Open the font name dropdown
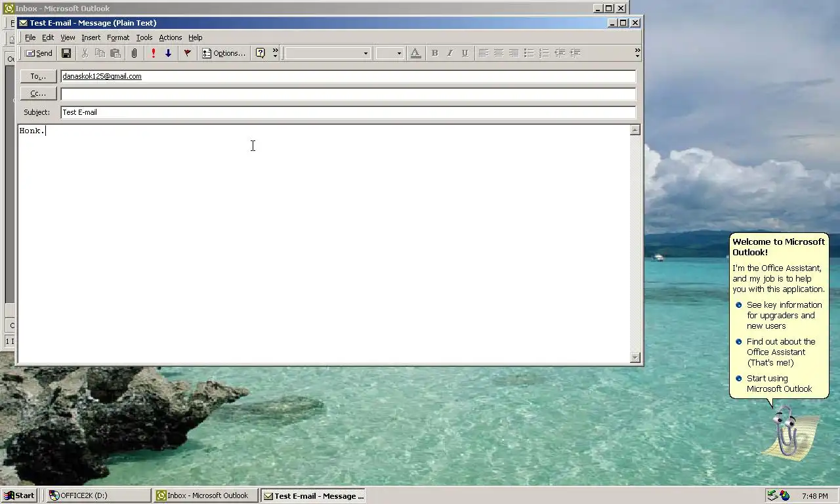 tap(366, 53)
